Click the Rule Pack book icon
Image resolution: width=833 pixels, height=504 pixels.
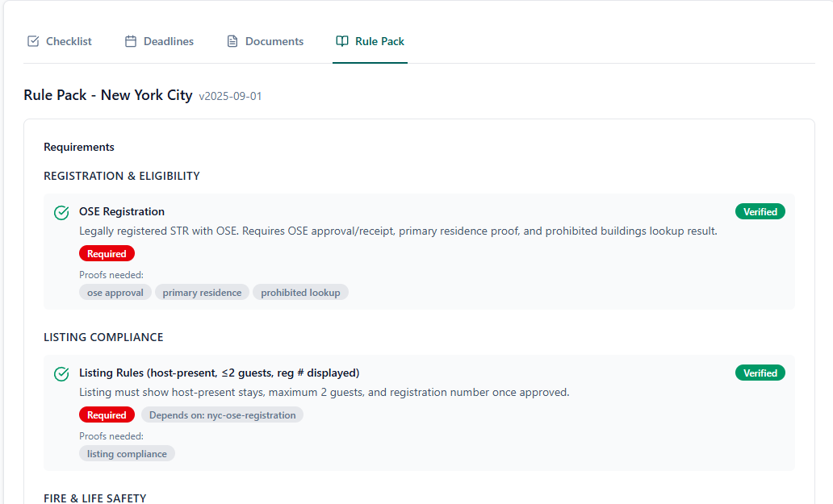[x=342, y=41]
